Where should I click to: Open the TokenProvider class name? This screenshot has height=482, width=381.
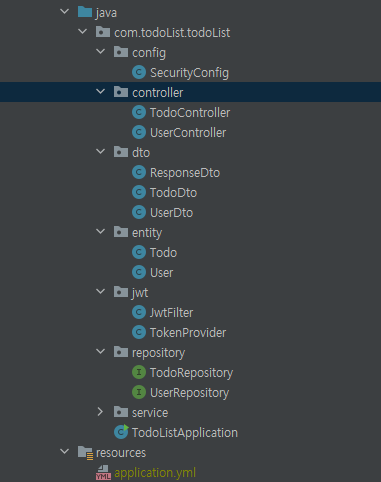click(188, 333)
